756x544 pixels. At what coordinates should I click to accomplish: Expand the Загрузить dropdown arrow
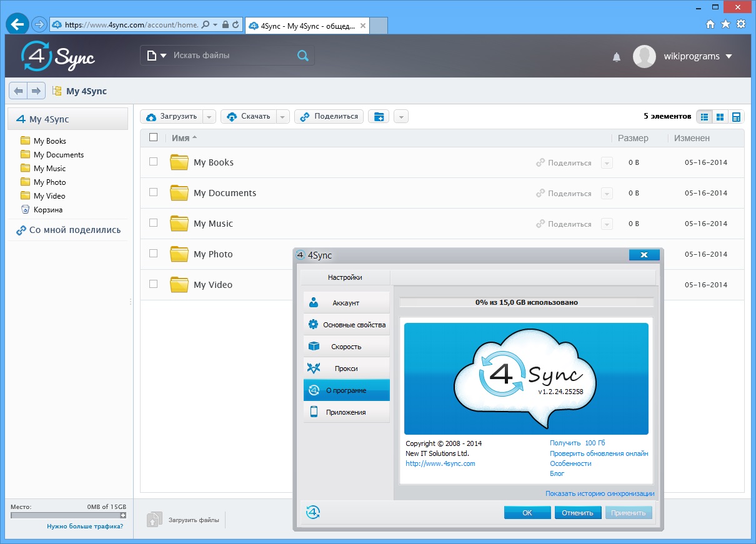coord(209,116)
